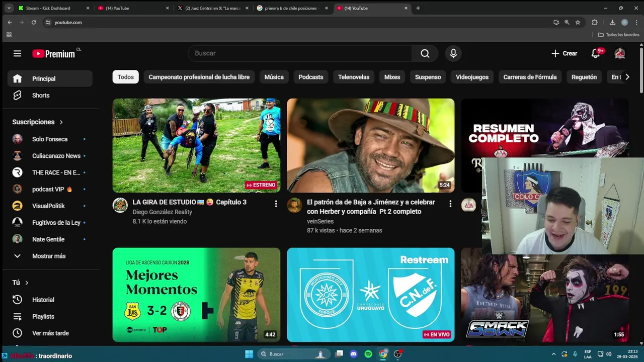Select the Todos filter chip
The height and width of the screenshot is (362, 644).
pyautogui.click(x=126, y=77)
